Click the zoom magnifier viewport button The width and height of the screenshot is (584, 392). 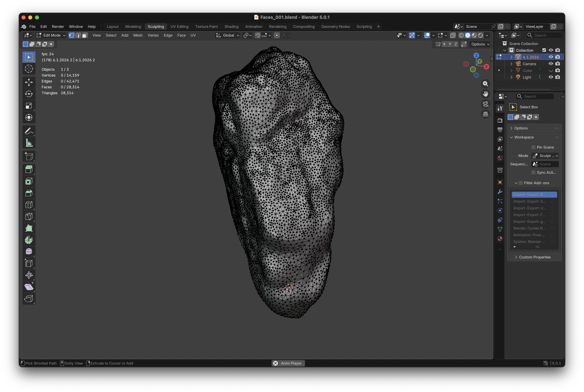[485, 84]
